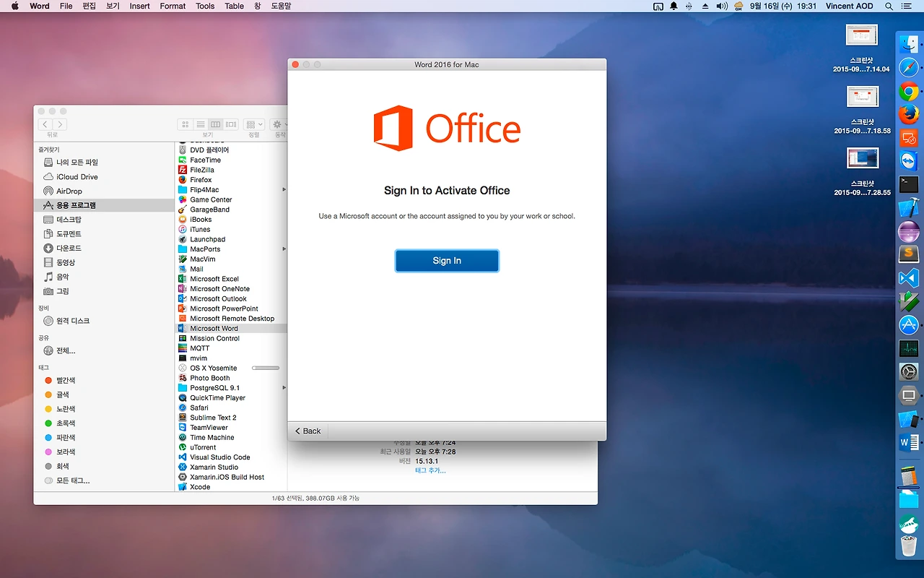Image resolution: width=924 pixels, height=578 pixels.
Task: Switch Finder to column view
Action: [x=215, y=124]
